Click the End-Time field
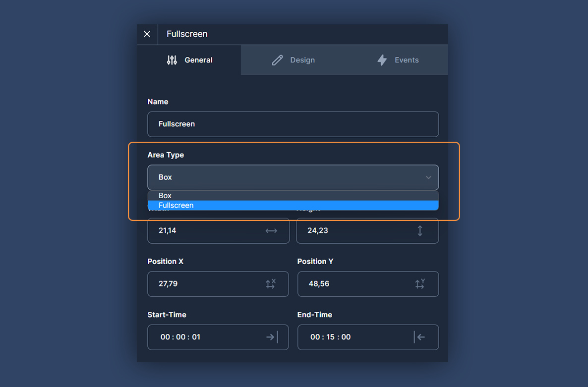588x387 pixels. [368, 337]
